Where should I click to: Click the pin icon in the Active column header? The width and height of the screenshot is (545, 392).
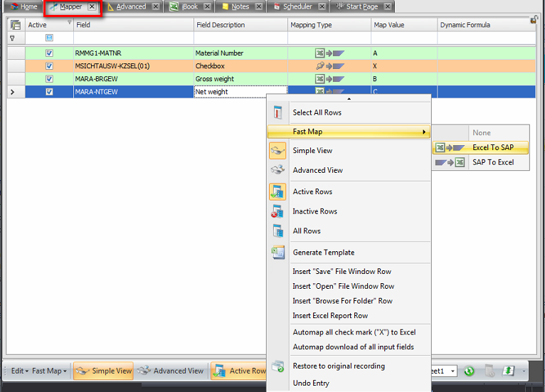tap(70, 22)
